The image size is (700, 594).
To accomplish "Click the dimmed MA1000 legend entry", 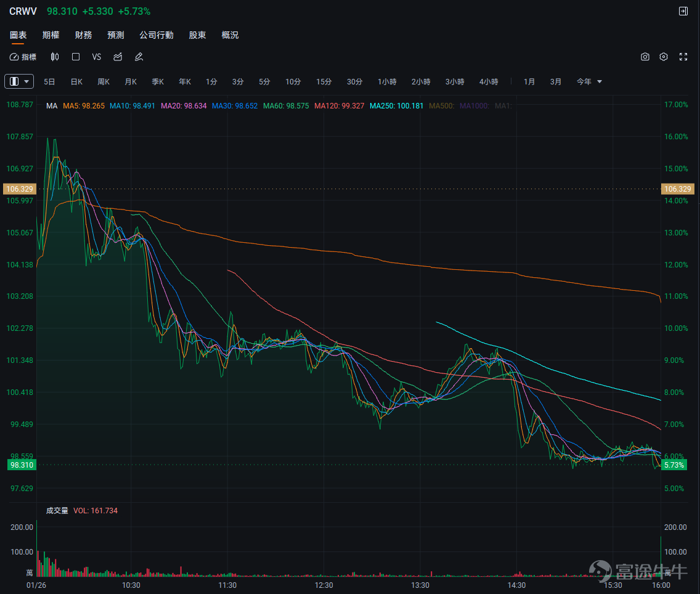I will [x=474, y=106].
